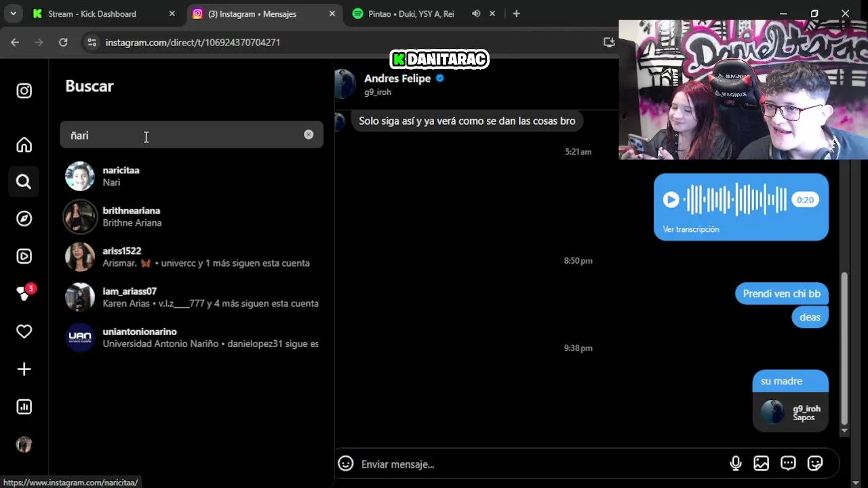
Task: Click the install app icon in address bar
Action: (x=609, y=42)
